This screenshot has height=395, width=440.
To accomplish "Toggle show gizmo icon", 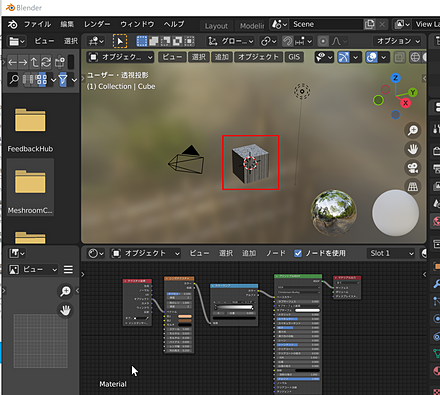I will pyautogui.click(x=344, y=57).
